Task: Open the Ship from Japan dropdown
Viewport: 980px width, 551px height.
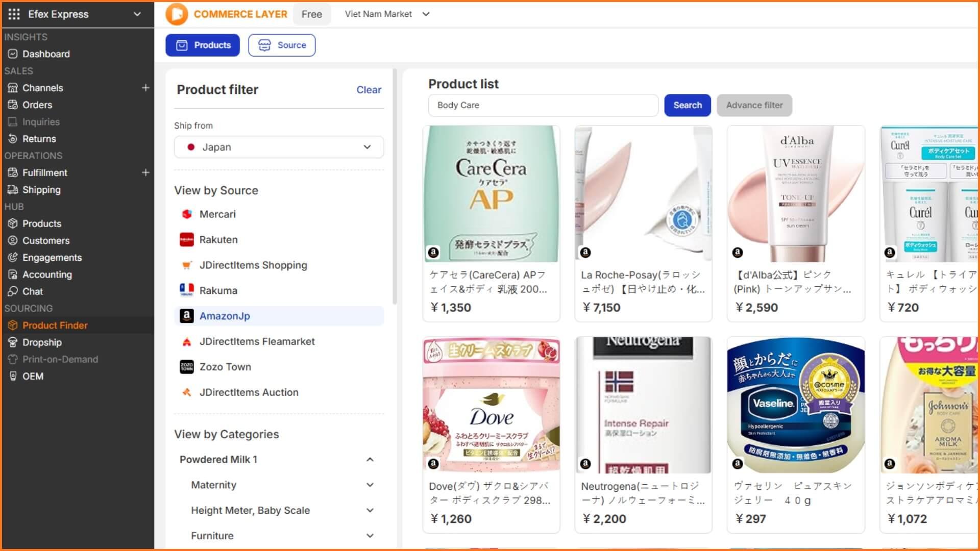Action: click(279, 147)
